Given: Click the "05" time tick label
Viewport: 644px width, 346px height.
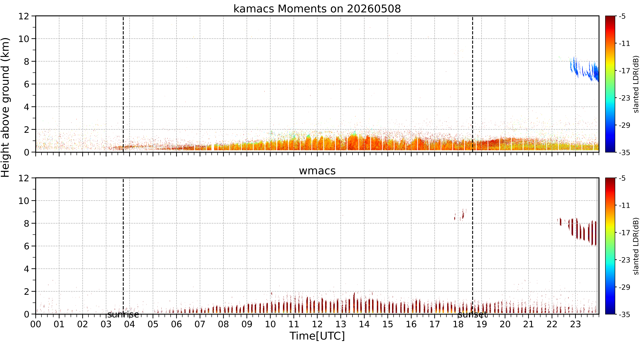Looking at the screenshot, I should pos(153,324).
